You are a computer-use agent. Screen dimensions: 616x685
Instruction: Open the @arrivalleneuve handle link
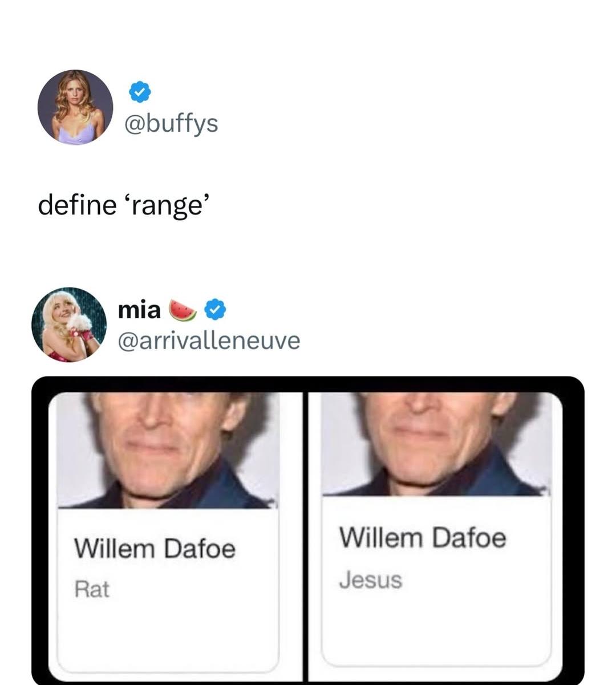208,341
